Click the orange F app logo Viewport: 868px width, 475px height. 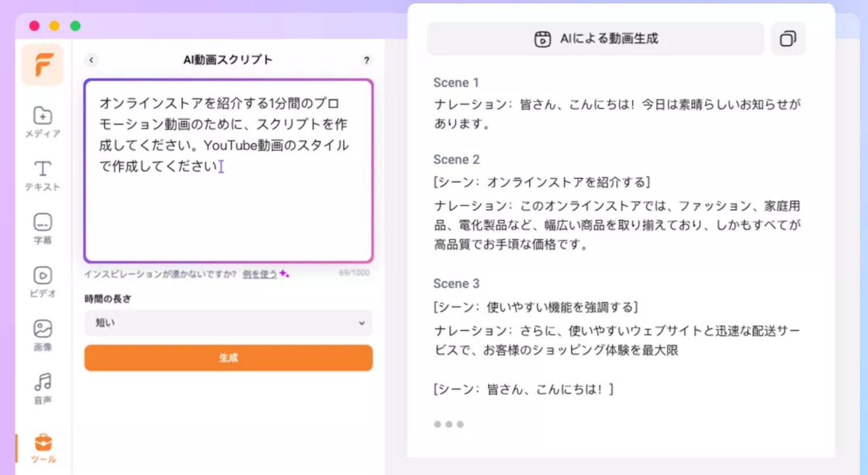click(42, 65)
